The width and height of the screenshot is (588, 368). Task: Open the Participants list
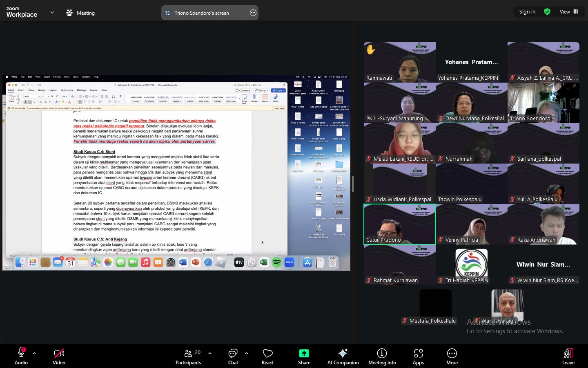[x=188, y=356]
